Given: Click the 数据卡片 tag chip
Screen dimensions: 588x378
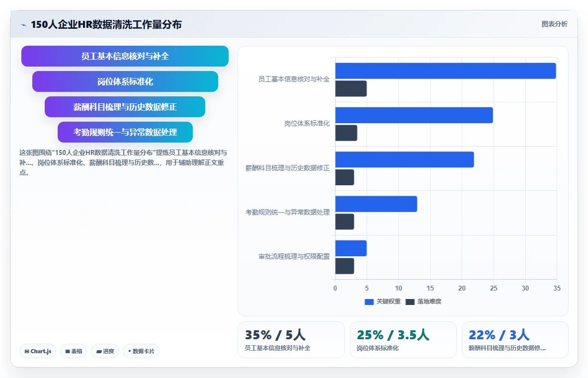Looking at the screenshot, I should (141, 351).
